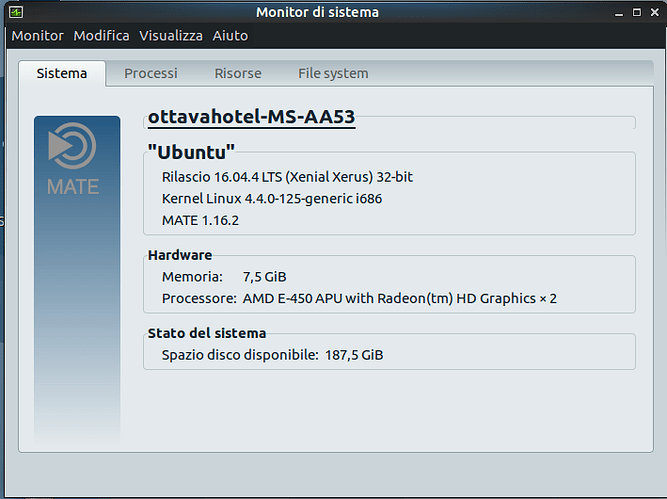Click the MATE logo image
Viewport: 667px width, 499px height.
pos(77,280)
